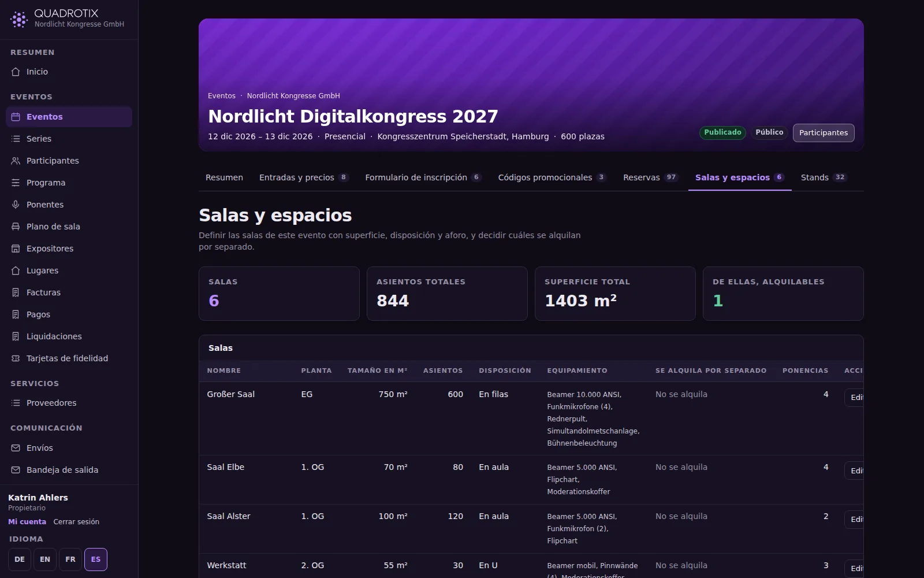Open Lugares via its venue icon

[16, 271]
